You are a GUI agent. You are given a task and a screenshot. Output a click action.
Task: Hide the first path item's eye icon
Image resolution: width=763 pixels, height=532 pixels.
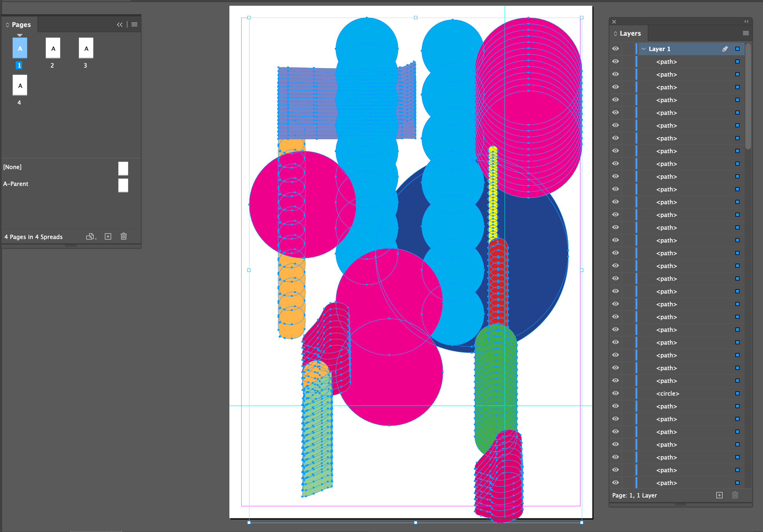(616, 61)
